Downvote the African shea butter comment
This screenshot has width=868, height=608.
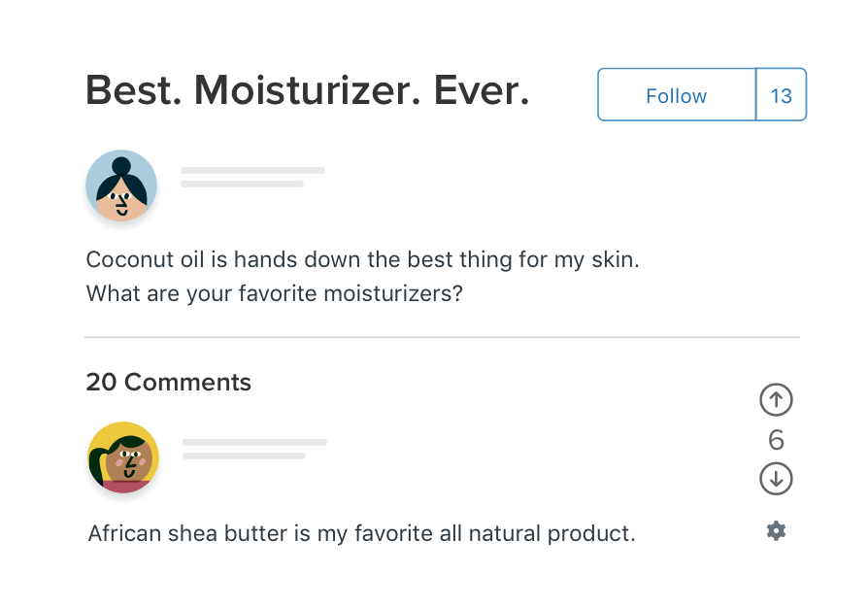[776, 479]
